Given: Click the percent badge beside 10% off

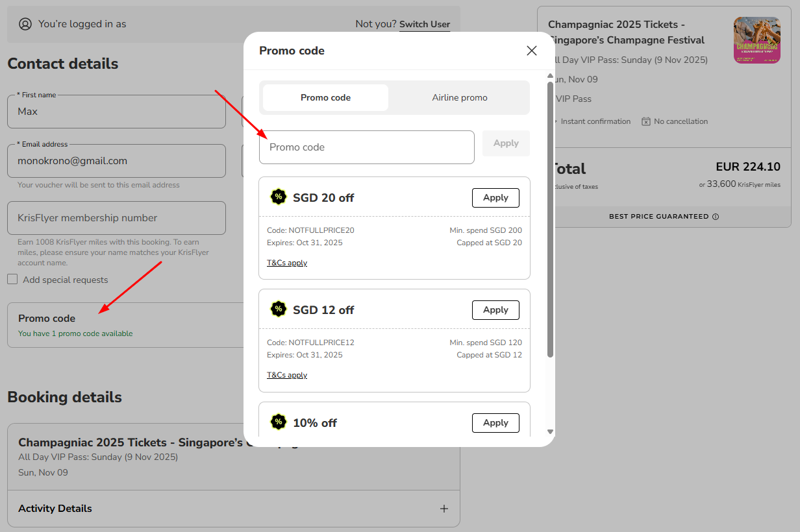Looking at the screenshot, I should (x=279, y=422).
